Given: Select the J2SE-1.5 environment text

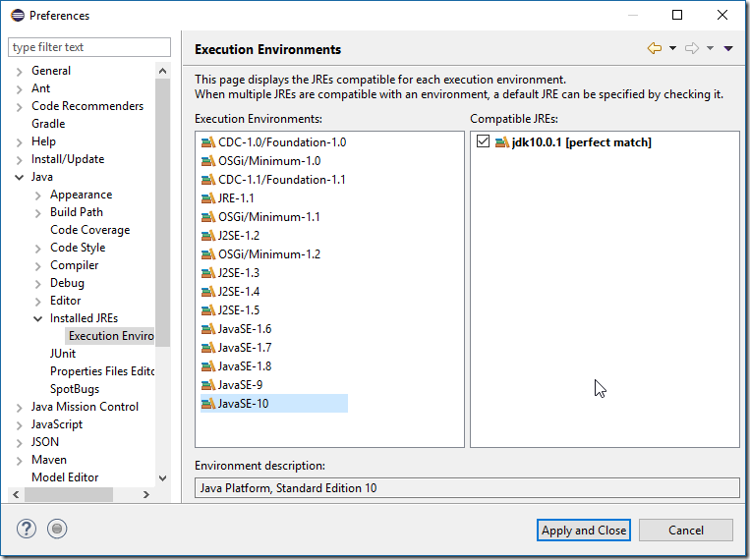Looking at the screenshot, I should pyautogui.click(x=239, y=310).
